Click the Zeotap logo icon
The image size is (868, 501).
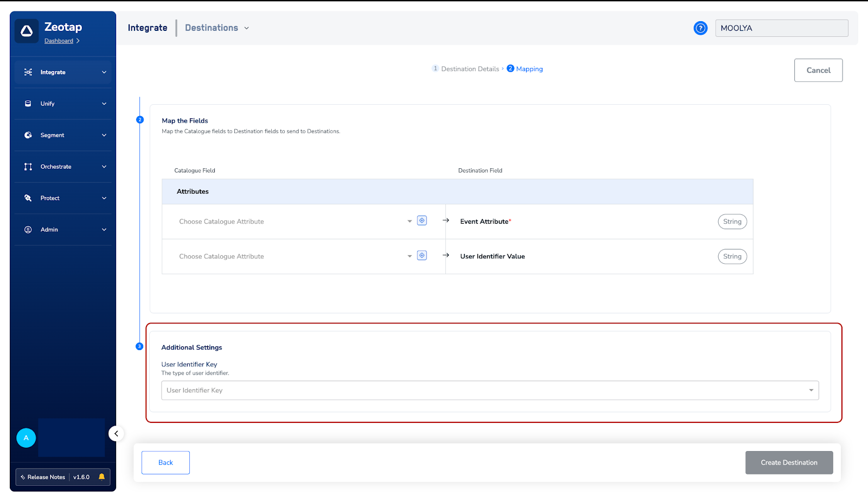27,31
